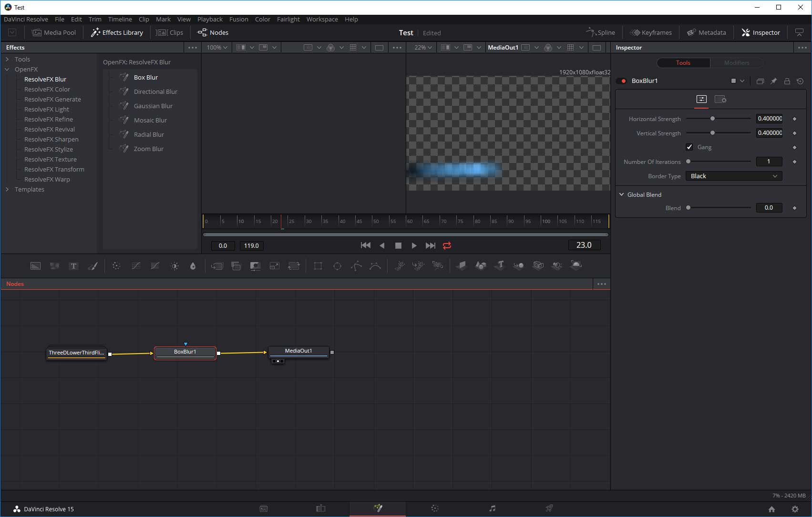Go to the Home project manager icon
Screen dimensions: 812x517
point(771,509)
